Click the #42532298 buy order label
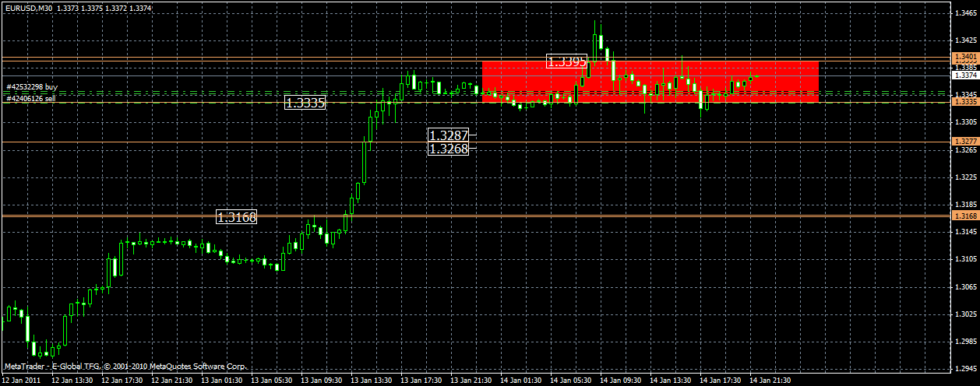Viewport: 980px width, 386px height. (32, 87)
